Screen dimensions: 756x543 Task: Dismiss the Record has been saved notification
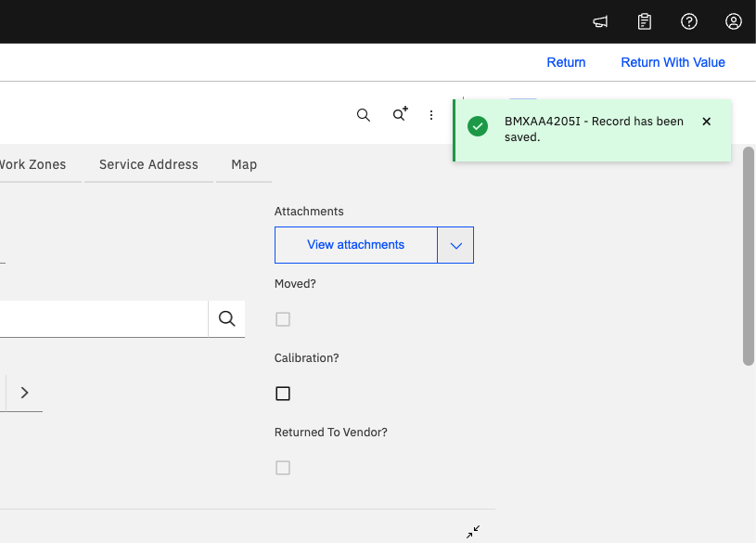pos(707,122)
